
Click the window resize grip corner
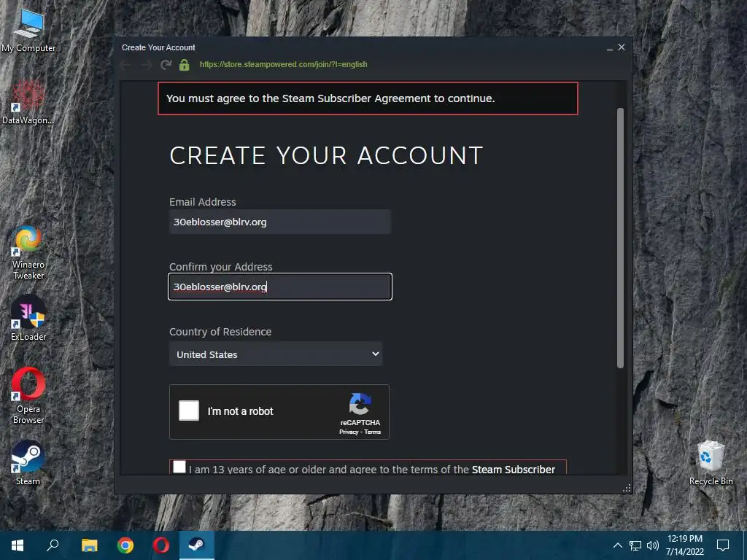point(627,488)
